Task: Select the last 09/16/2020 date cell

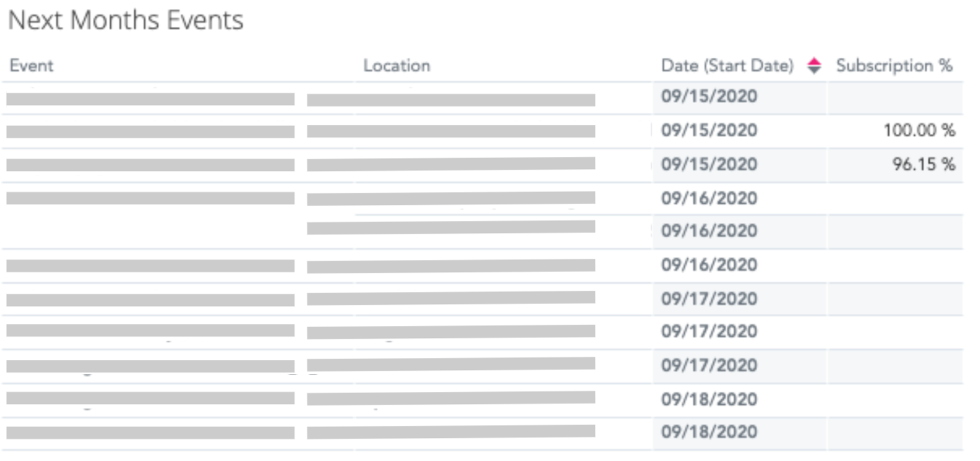Action: (x=709, y=264)
